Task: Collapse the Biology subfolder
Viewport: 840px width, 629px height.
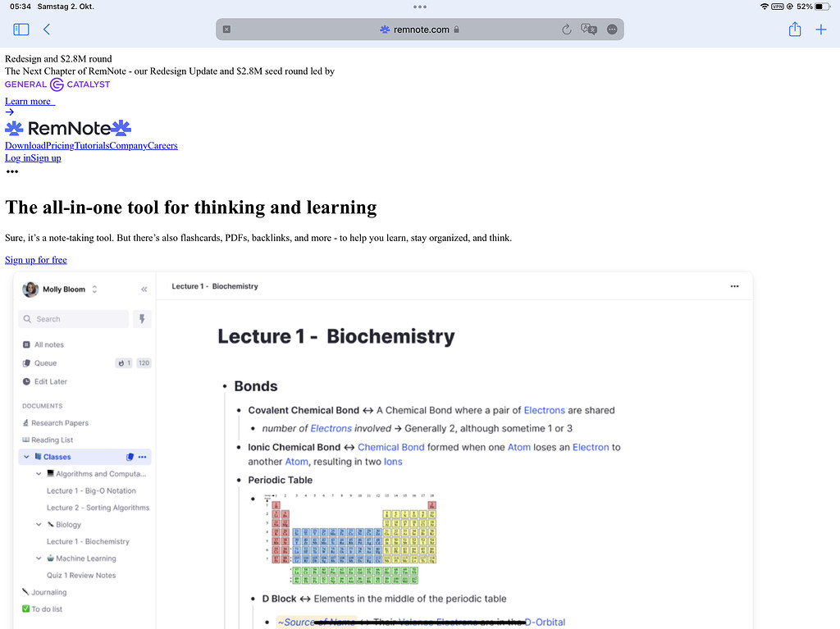Action: point(38,524)
